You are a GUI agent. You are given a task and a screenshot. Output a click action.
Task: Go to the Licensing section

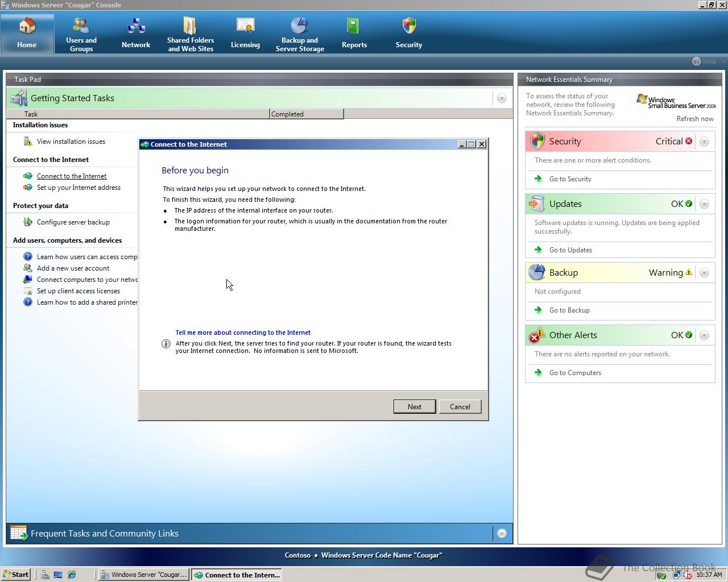(245, 34)
